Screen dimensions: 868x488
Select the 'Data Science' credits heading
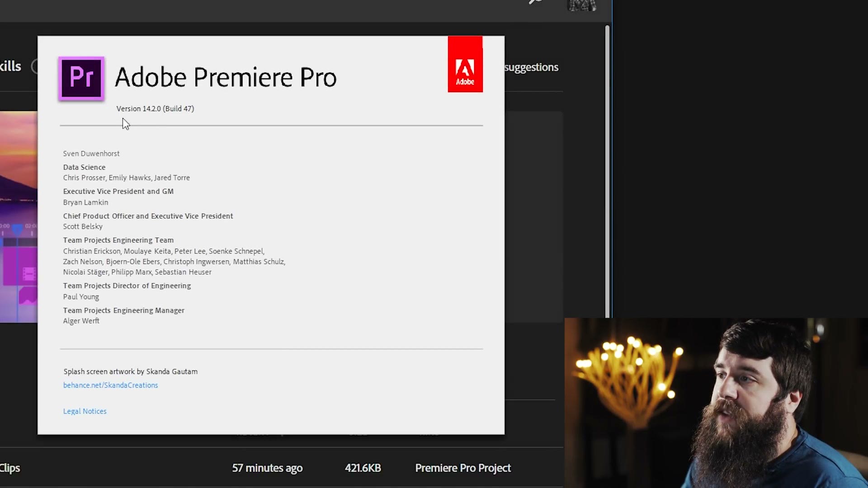pos(84,167)
